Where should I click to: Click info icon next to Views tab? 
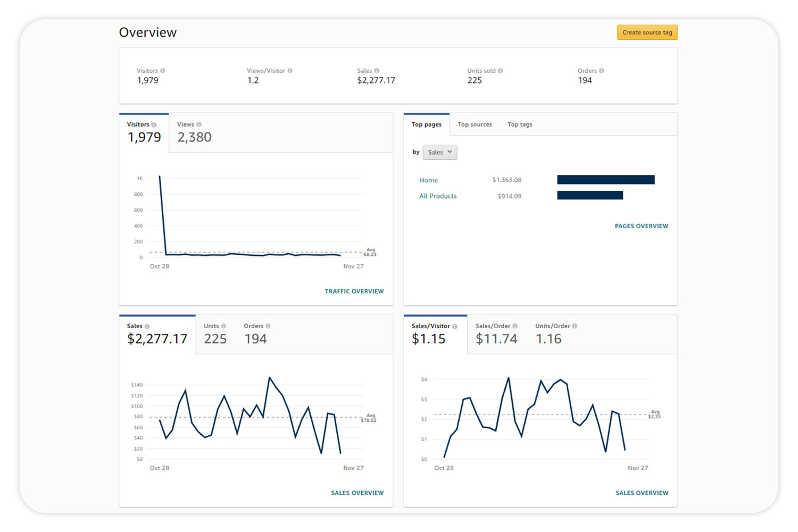[199, 124]
